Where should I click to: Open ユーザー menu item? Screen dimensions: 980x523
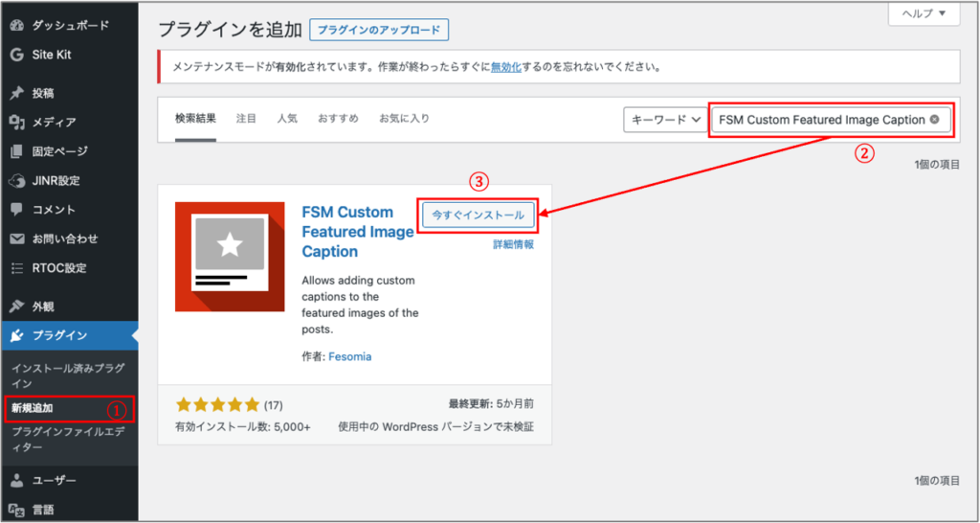coord(70,481)
